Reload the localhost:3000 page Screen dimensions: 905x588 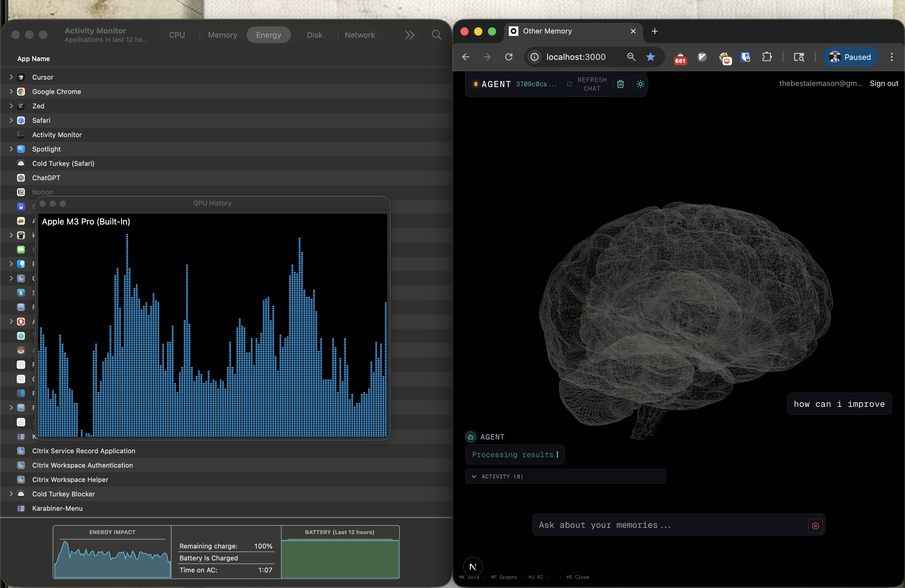coord(509,57)
